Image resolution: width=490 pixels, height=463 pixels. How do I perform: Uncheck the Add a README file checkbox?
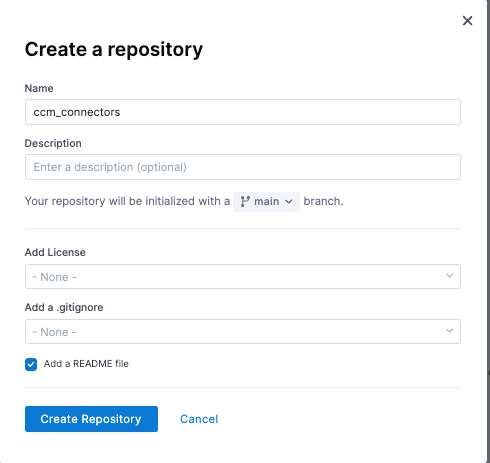point(31,364)
